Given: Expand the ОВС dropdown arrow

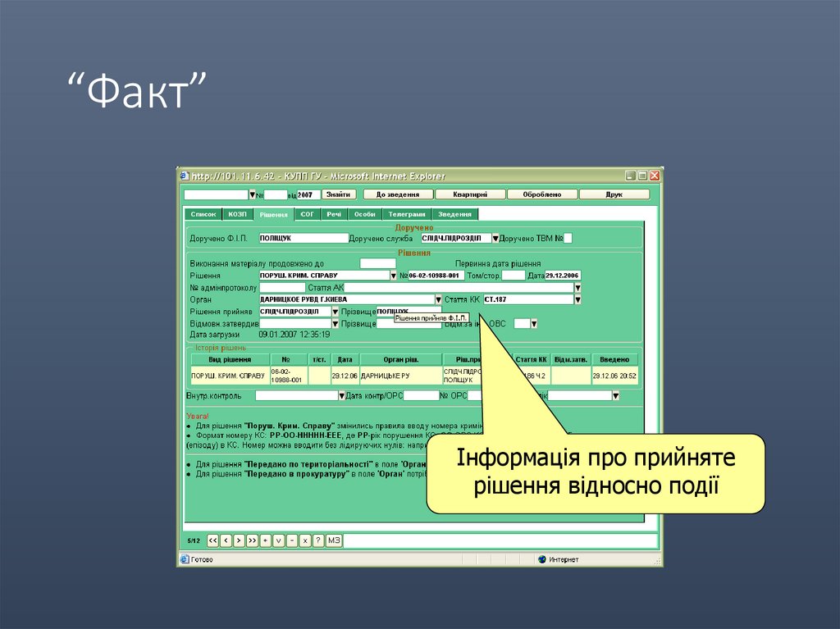Looking at the screenshot, I should pos(533,324).
